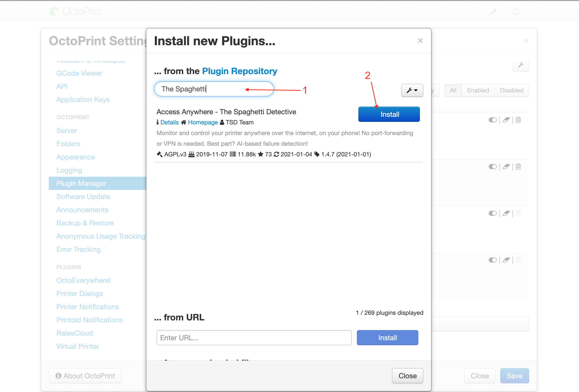The height and width of the screenshot is (392, 579).
Task: Open Application Keys settings section
Action: [83, 100]
